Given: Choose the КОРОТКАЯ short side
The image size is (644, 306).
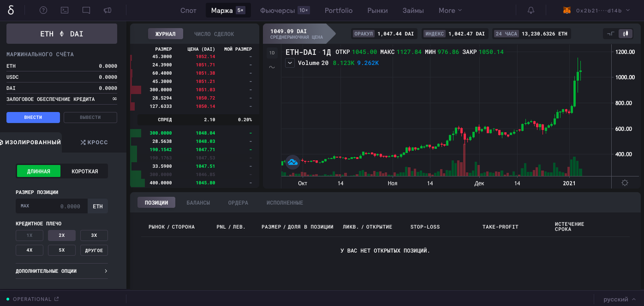Looking at the screenshot, I should tap(85, 171).
